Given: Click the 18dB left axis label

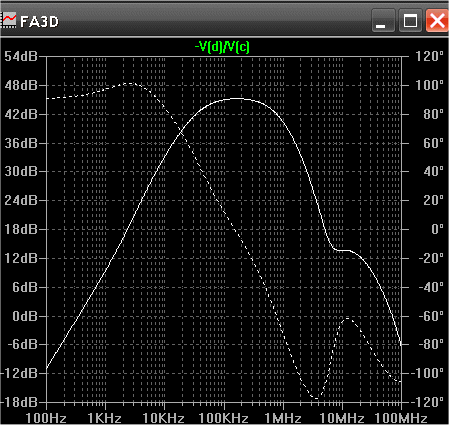Looking at the screenshot, I should pyautogui.click(x=21, y=229).
